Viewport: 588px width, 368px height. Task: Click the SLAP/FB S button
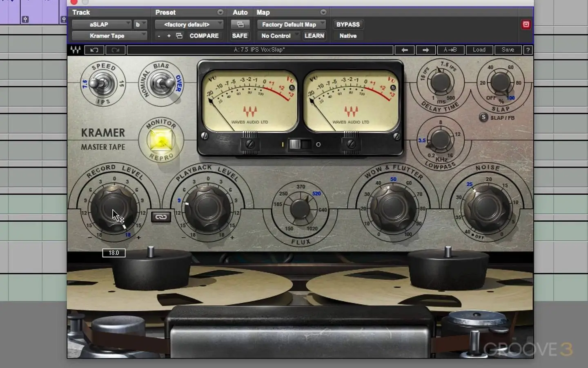pyautogui.click(x=483, y=117)
